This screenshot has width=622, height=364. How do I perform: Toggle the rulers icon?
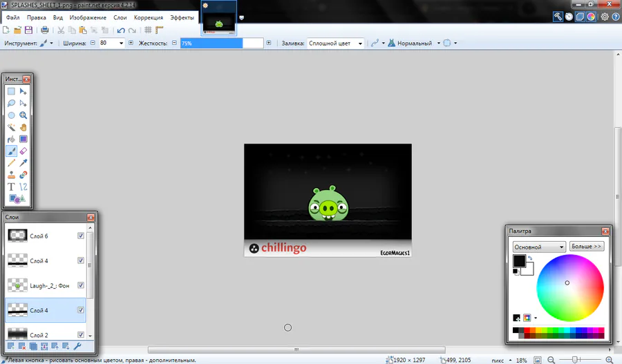pos(159,30)
